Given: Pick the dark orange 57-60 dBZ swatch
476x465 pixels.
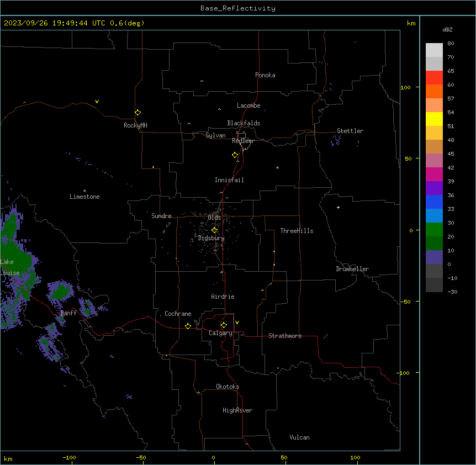Looking at the screenshot, I should (x=434, y=91).
